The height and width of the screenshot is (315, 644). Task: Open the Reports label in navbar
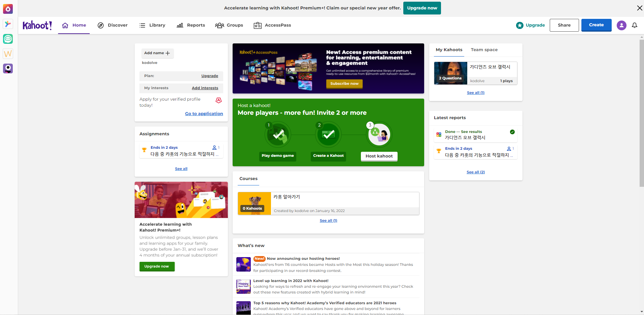pos(196,25)
